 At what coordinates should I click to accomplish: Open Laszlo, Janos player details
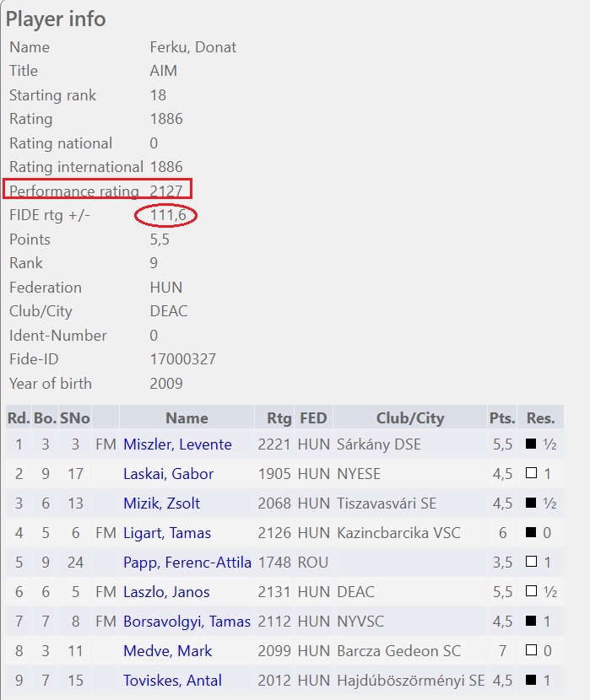point(166,592)
